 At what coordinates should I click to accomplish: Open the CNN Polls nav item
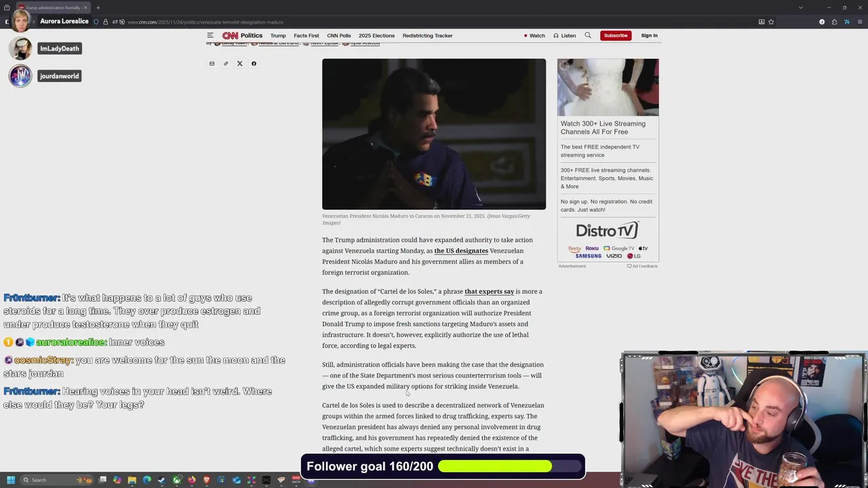point(339,35)
